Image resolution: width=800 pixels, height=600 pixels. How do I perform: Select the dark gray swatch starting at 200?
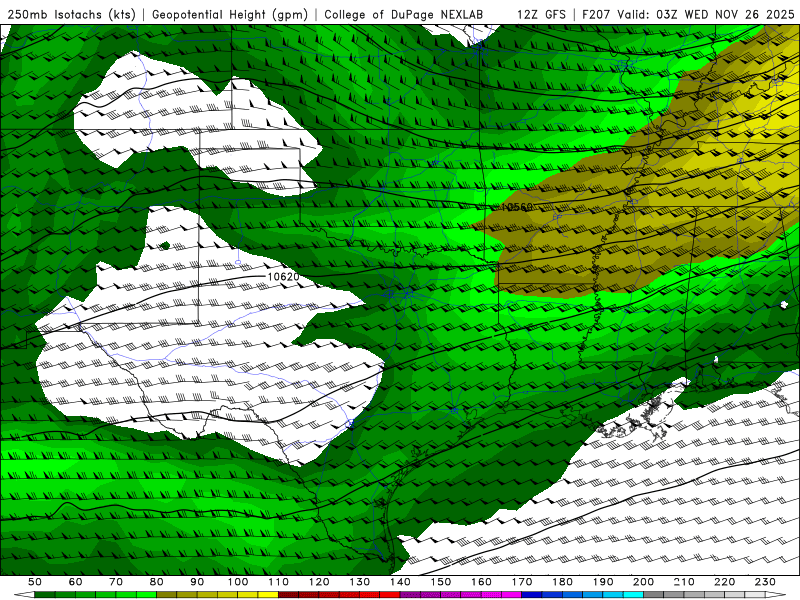654,595
